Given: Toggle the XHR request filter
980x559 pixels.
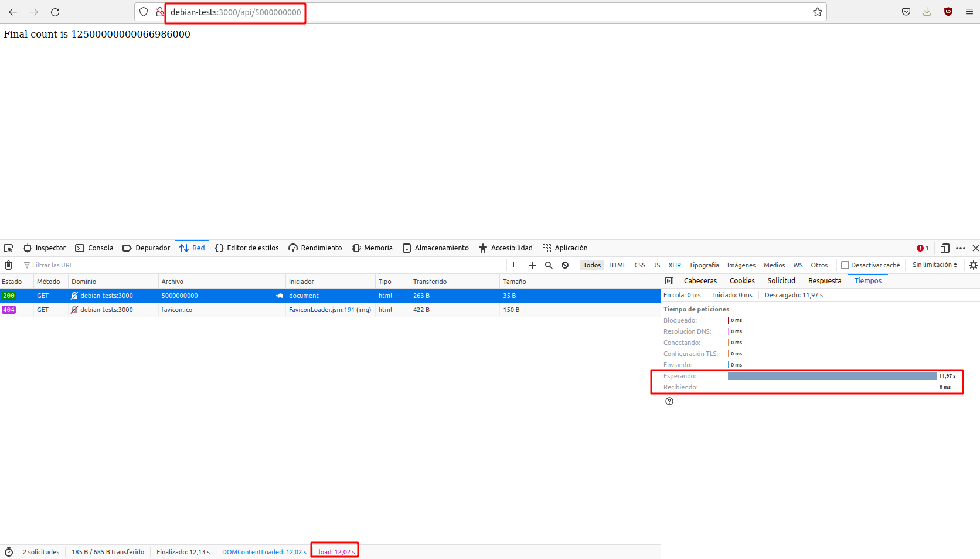Looking at the screenshot, I should tap(675, 265).
